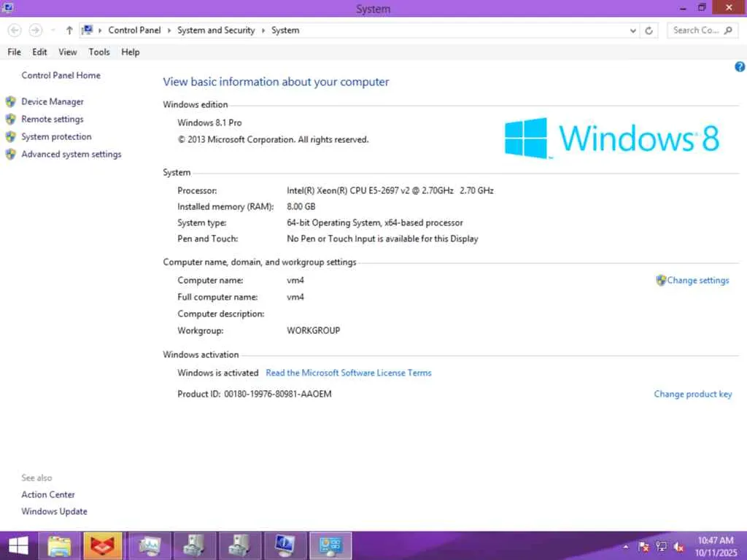
Task: Go back with the Back arrow
Action: click(x=15, y=31)
